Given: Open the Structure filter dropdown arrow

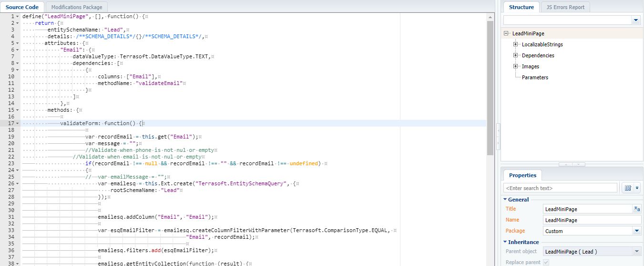Looking at the screenshot, I should [636, 20].
